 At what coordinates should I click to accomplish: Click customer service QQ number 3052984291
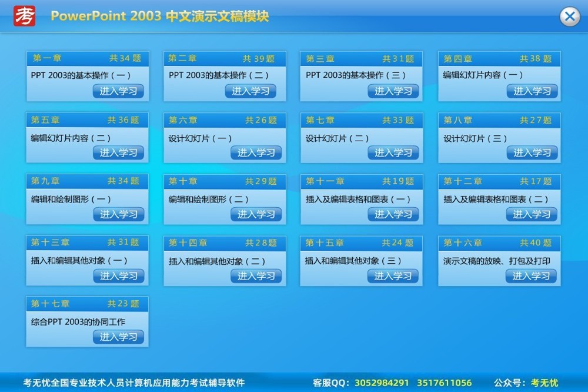point(382,383)
